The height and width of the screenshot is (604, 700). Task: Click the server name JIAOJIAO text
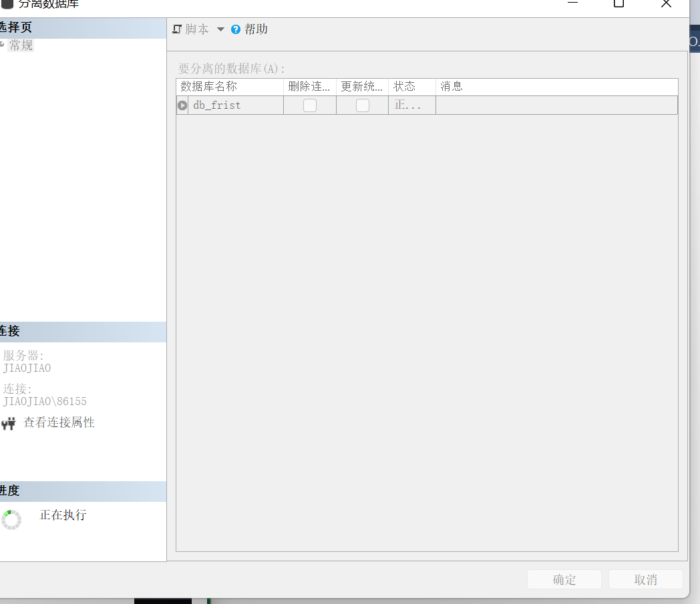[x=27, y=368]
